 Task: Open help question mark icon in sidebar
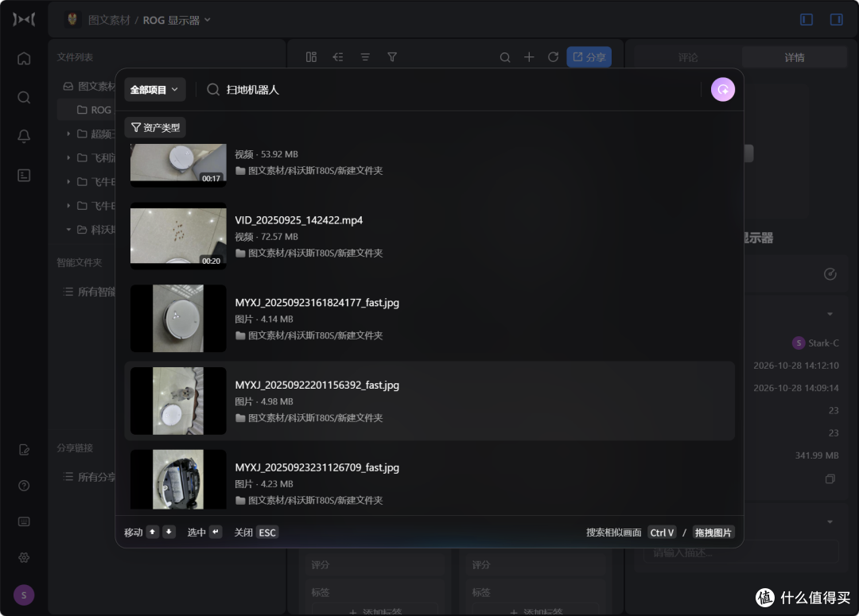coord(24,486)
